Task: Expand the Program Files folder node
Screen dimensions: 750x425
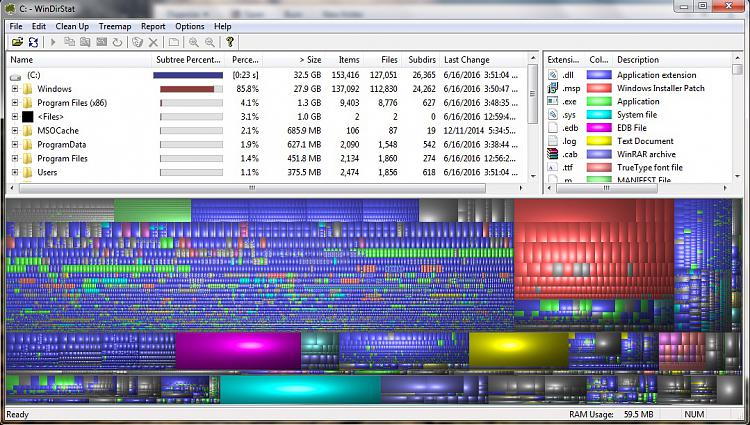Action: (15, 158)
